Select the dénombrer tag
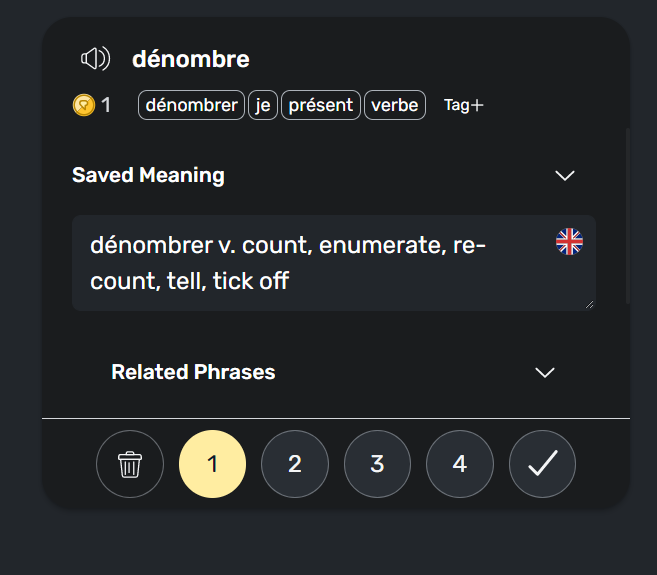This screenshot has width=657, height=575. pos(191,105)
